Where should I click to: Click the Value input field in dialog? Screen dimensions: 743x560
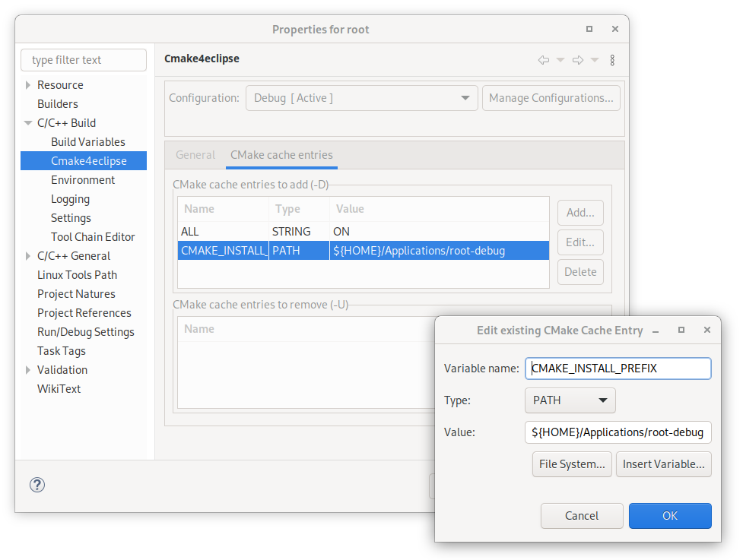[x=618, y=432]
